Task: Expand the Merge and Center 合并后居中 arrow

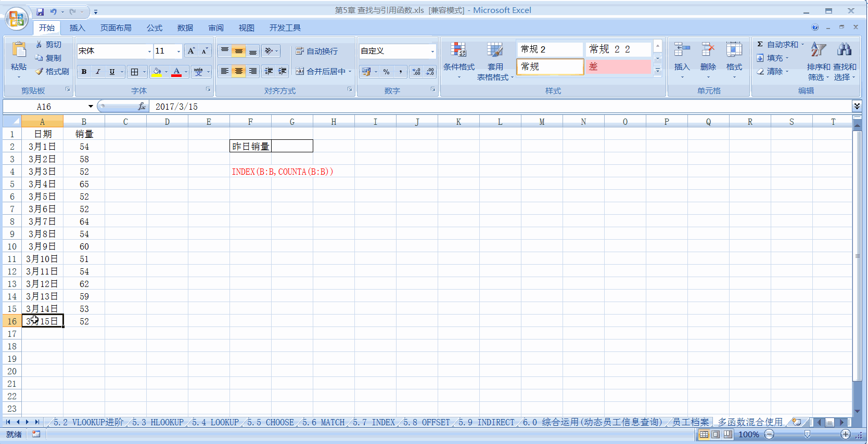Action: [350, 72]
